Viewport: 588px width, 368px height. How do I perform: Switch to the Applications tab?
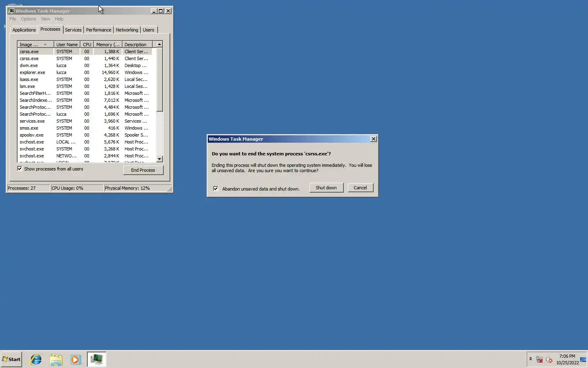[x=24, y=30]
